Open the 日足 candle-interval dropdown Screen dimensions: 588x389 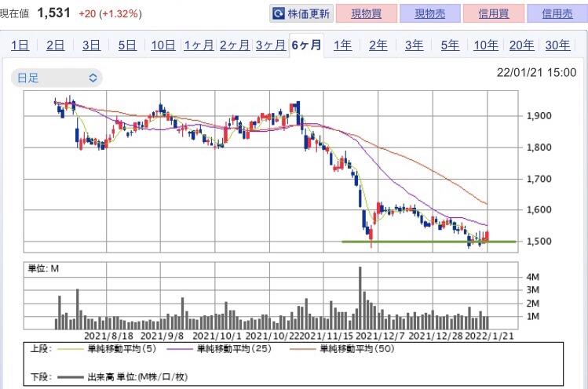pos(57,78)
